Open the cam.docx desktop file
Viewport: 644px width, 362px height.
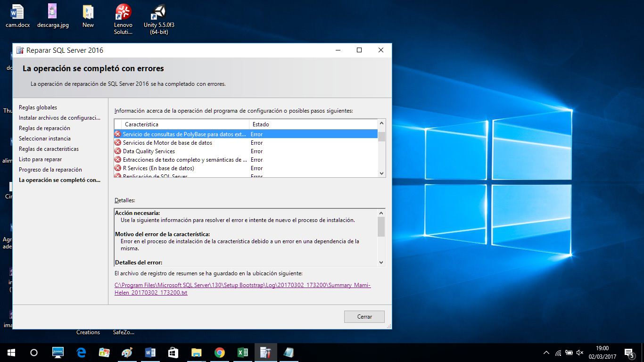17,16
